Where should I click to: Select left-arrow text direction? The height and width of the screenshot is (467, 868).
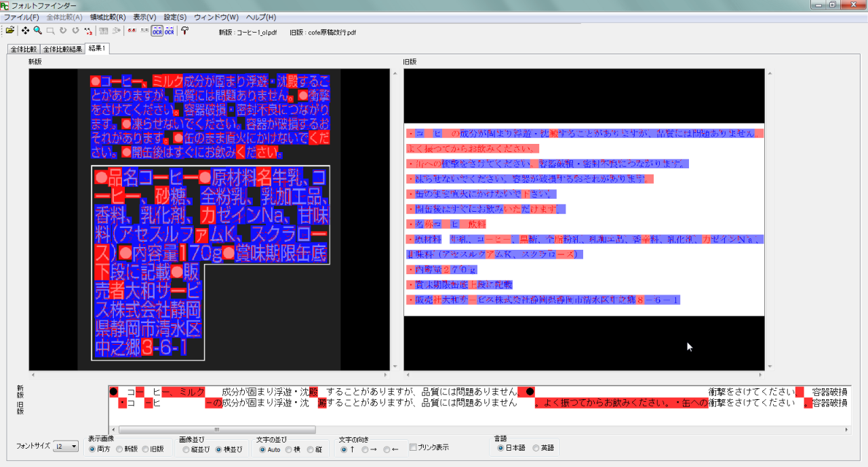tap(391, 449)
